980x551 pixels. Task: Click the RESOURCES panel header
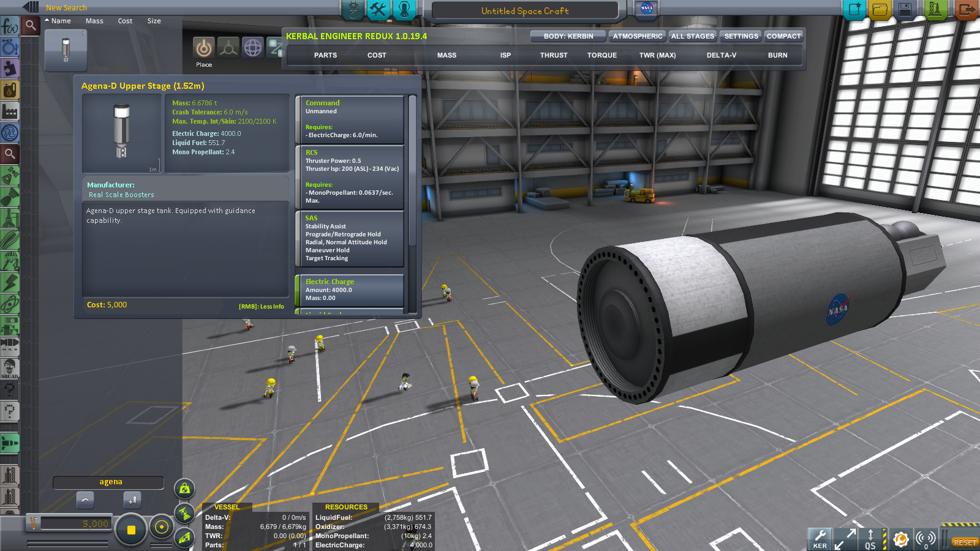(x=346, y=507)
